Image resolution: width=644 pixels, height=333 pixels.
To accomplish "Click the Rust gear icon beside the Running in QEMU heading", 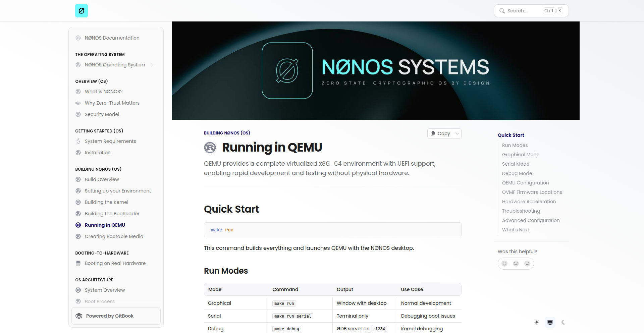I will [210, 147].
